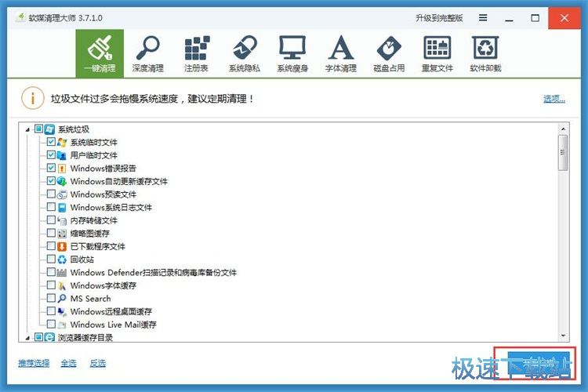This screenshot has height=392, width=588.
Task: Click the Windows系统日志文件 icon
Action: coord(62,208)
